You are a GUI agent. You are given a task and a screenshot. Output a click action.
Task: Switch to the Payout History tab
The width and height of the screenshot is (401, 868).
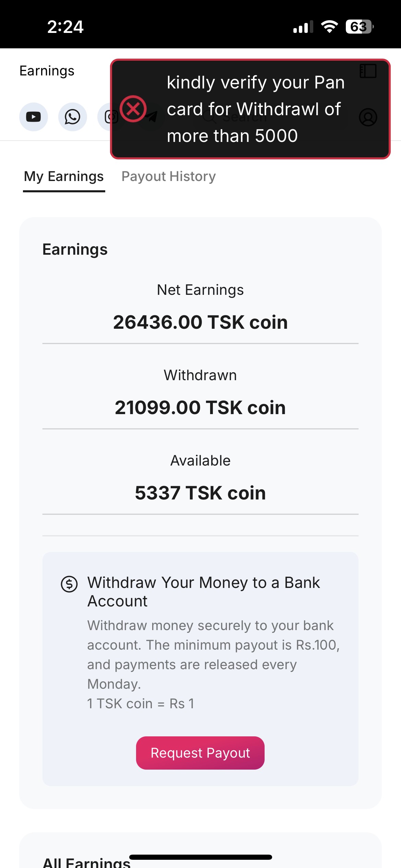coord(169,177)
